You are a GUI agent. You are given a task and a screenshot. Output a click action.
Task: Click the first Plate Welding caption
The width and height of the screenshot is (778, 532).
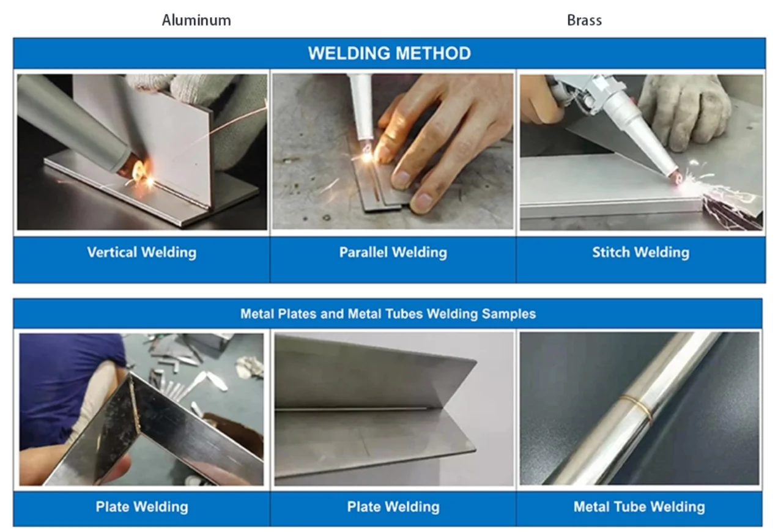[x=142, y=507]
